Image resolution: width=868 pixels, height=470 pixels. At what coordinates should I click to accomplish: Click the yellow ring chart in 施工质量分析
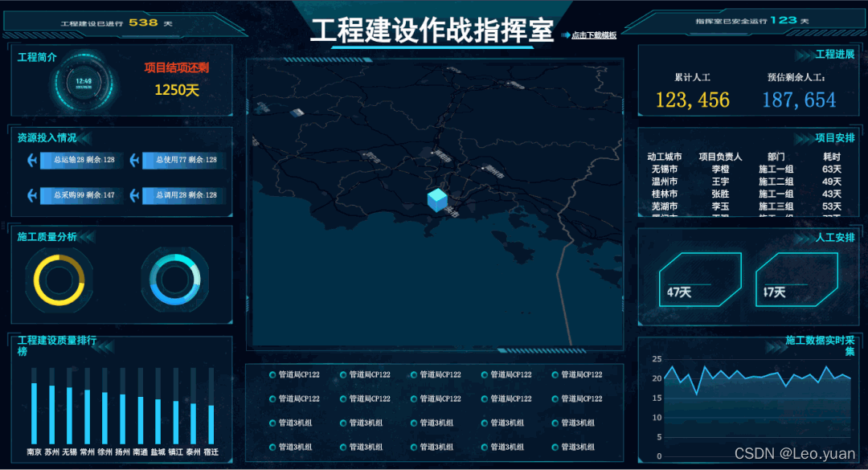(59, 280)
